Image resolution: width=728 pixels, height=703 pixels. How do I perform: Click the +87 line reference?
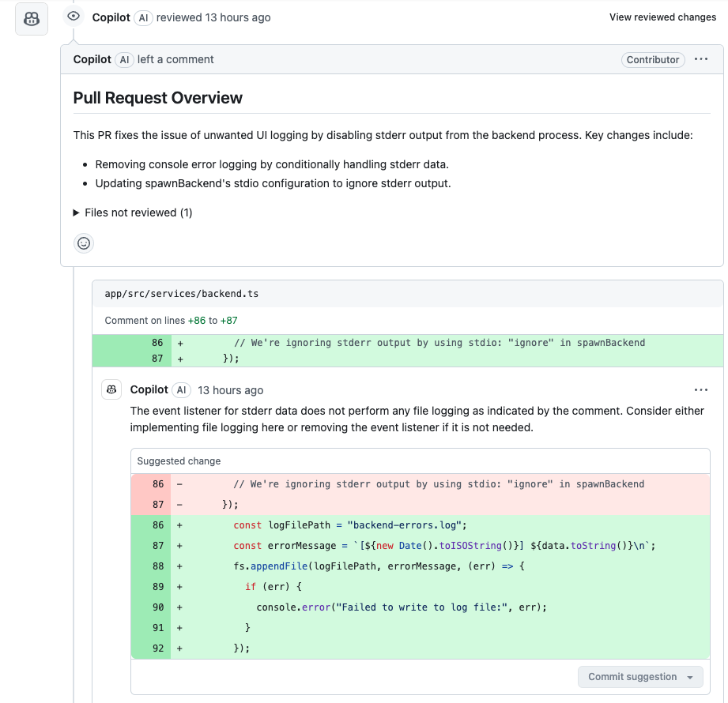click(229, 321)
